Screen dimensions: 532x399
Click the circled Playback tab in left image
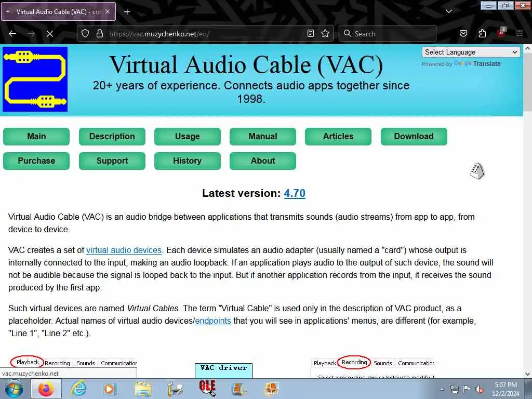coord(28,362)
